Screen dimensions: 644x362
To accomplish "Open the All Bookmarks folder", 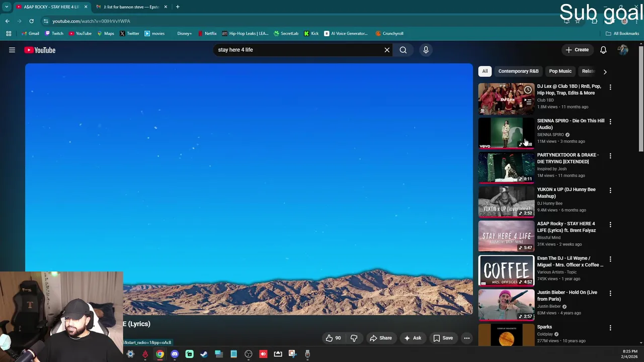I will pos(622,33).
